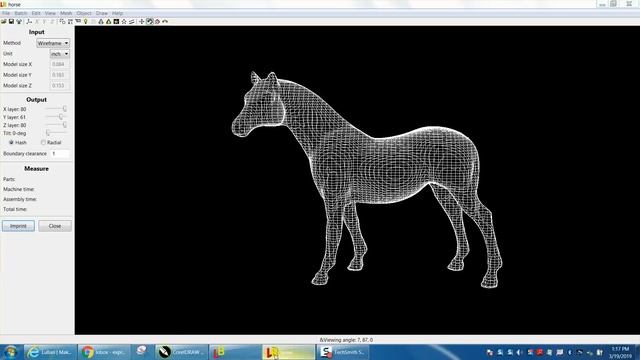Click the highlighted rotate view toolbar icon
This screenshot has width=640, height=360.
[x=149, y=21]
